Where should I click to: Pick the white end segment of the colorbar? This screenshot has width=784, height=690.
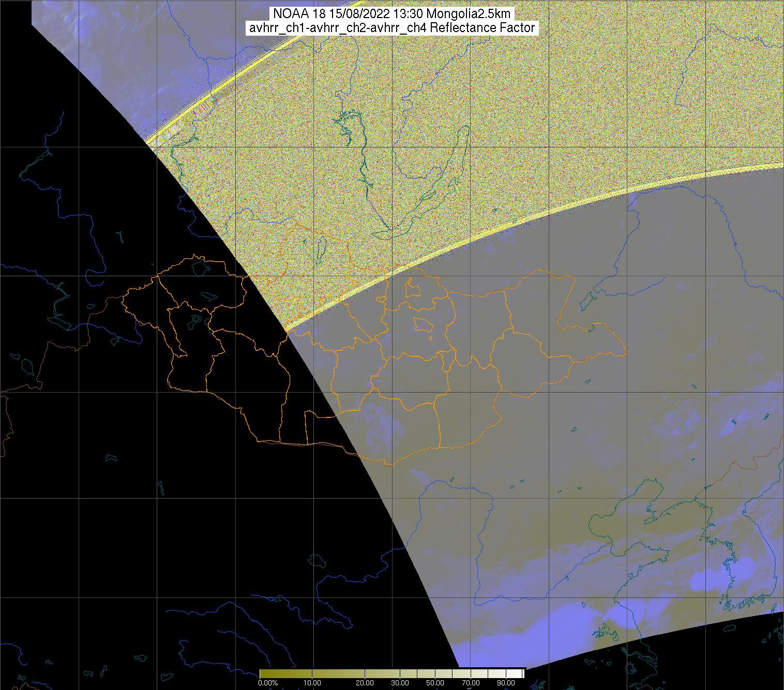(x=517, y=673)
